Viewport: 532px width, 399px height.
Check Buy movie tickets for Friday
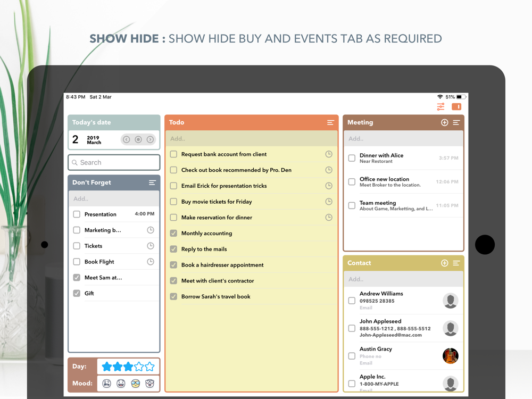(173, 202)
